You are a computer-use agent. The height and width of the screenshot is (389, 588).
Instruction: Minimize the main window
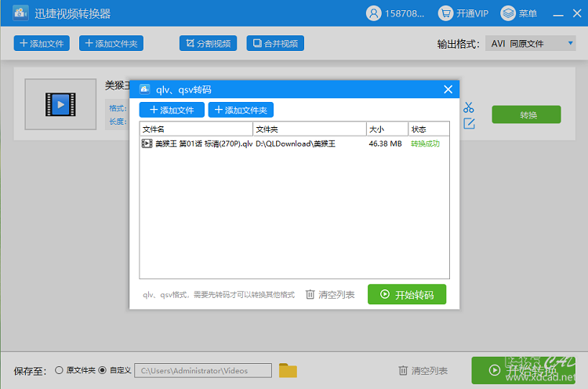click(x=558, y=14)
